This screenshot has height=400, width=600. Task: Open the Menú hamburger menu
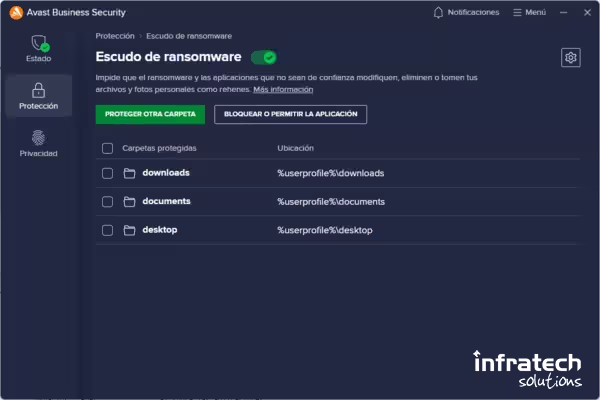(x=530, y=13)
